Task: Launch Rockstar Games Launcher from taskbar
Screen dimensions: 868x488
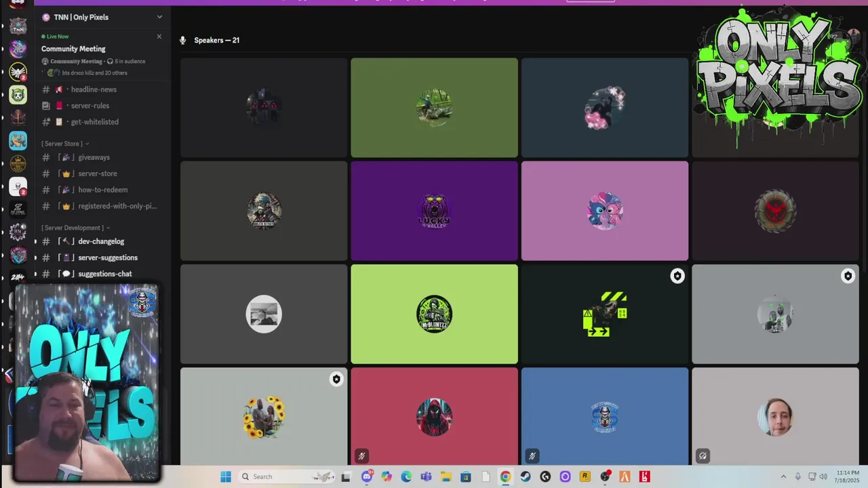Action: tap(585, 476)
